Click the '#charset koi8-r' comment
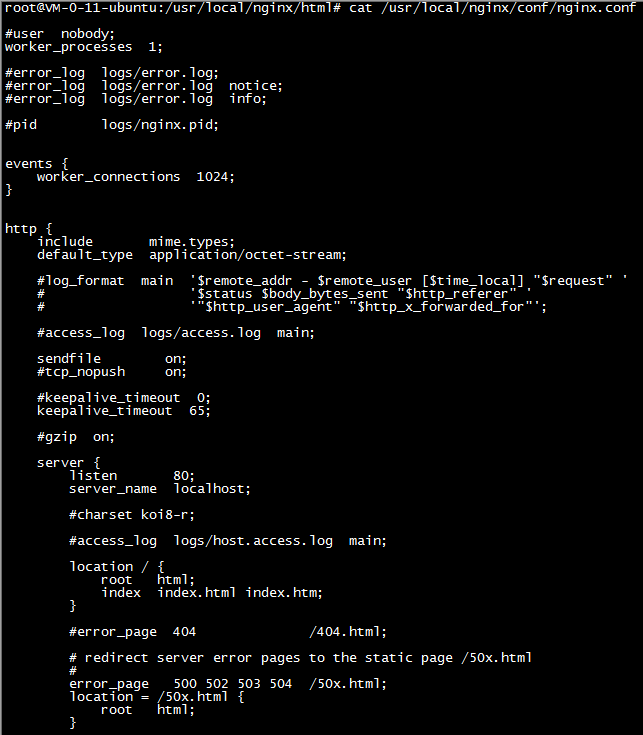Viewport: 643px width, 735px height. [x=132, y=515]
